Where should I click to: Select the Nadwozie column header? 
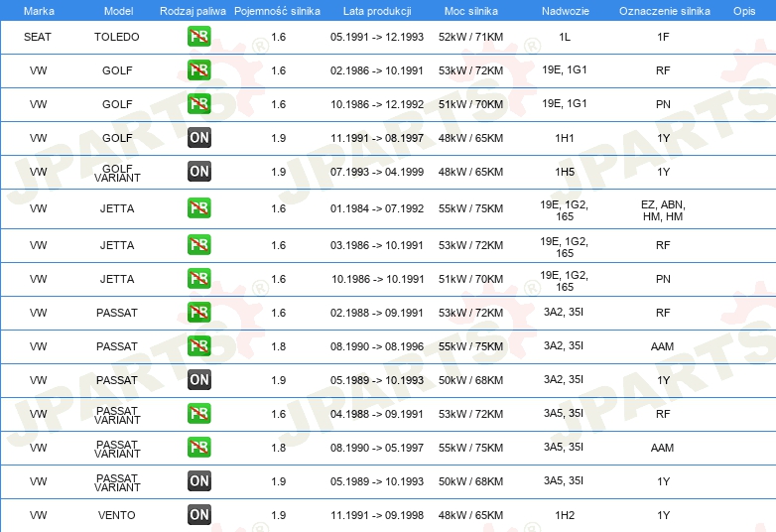tap(566, 11)
